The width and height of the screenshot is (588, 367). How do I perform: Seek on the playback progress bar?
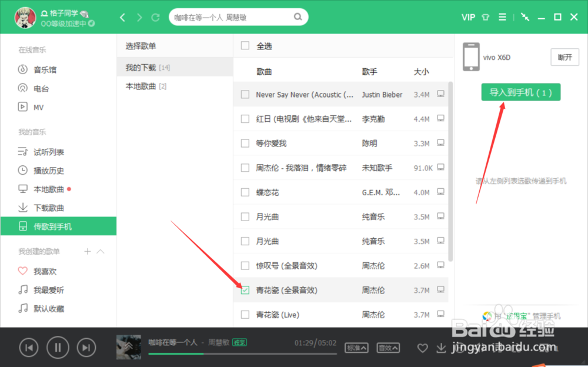click(243, 353)
